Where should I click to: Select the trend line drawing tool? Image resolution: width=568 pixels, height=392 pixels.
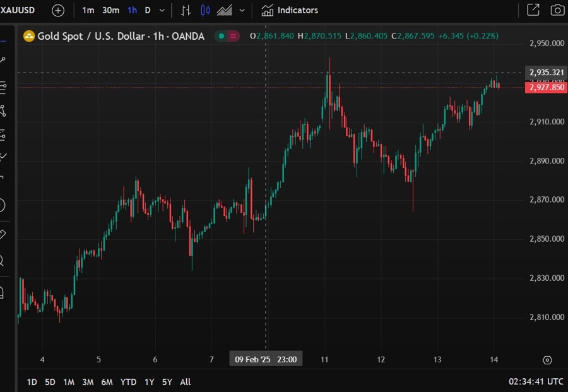point(3,60)
